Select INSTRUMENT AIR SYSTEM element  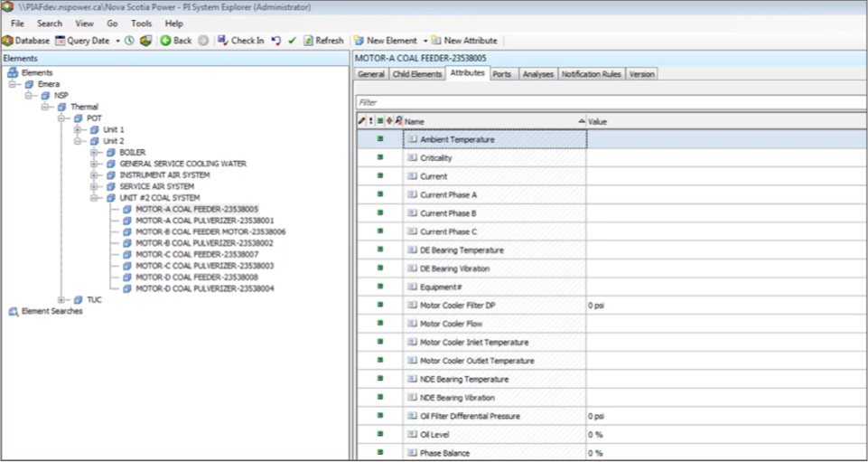[x=164, y=175]
